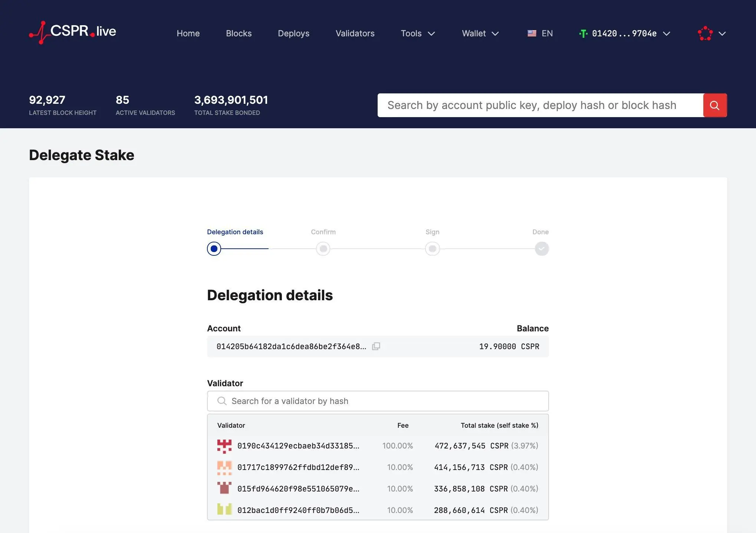
Task: Click the red search button icon
Action: tap(714, 105)
